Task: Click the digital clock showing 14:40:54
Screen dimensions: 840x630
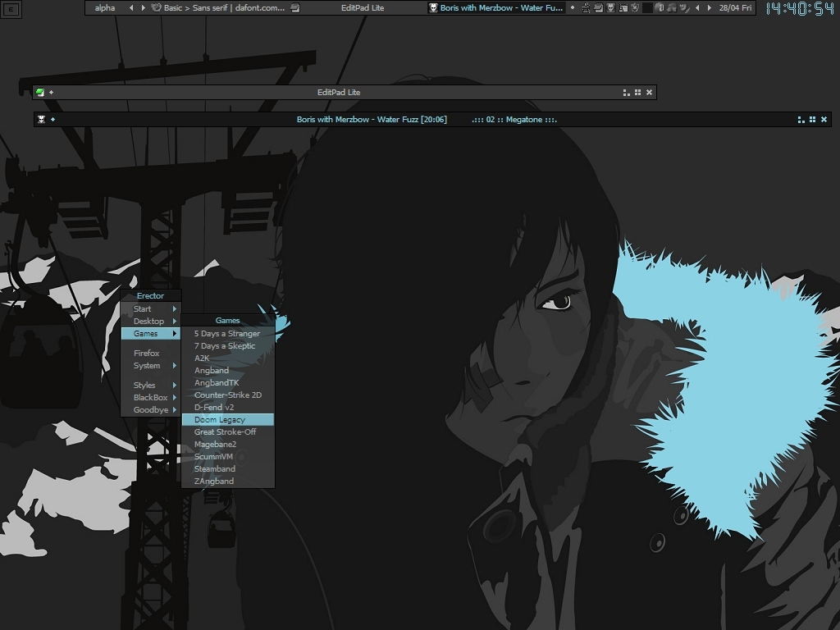Action: 800,8
